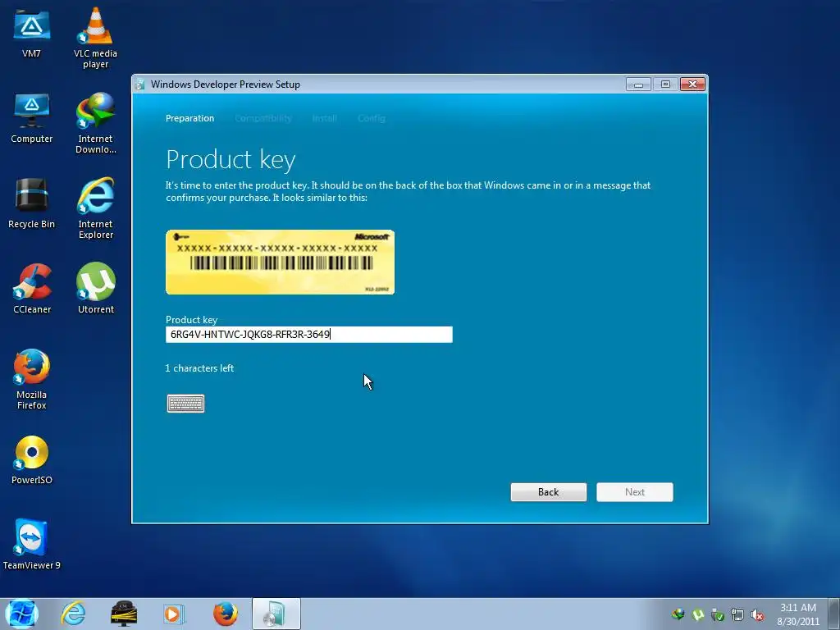Click the sample product key card image
Screen dimensions: 840x630
coord(281,262)
